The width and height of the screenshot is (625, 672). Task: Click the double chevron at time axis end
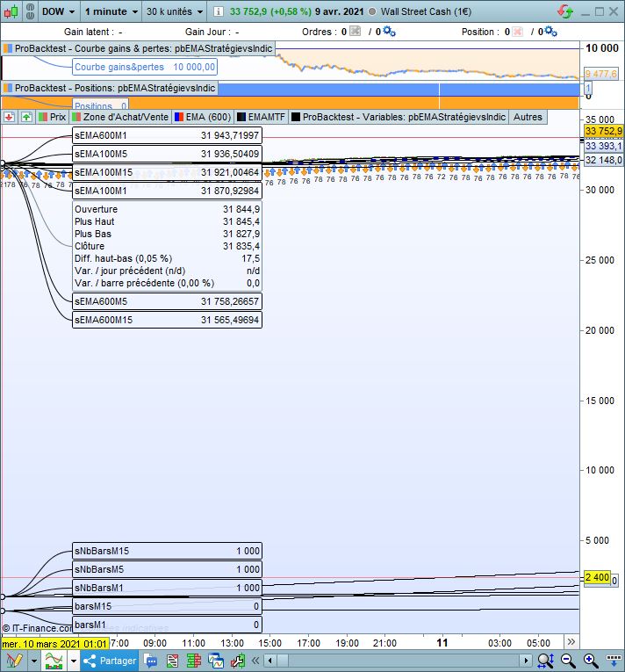pos(571,641)
